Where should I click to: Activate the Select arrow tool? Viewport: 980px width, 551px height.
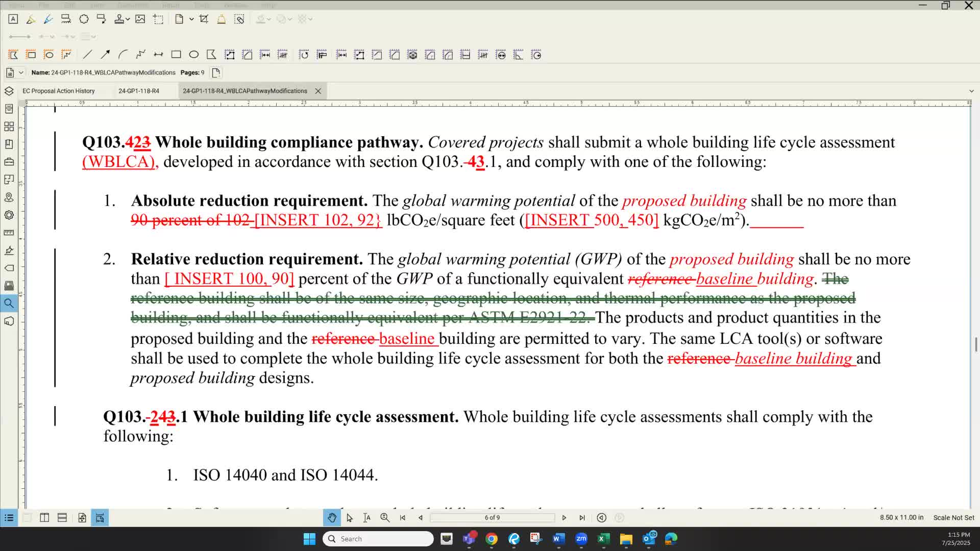[x=350, y=518]
